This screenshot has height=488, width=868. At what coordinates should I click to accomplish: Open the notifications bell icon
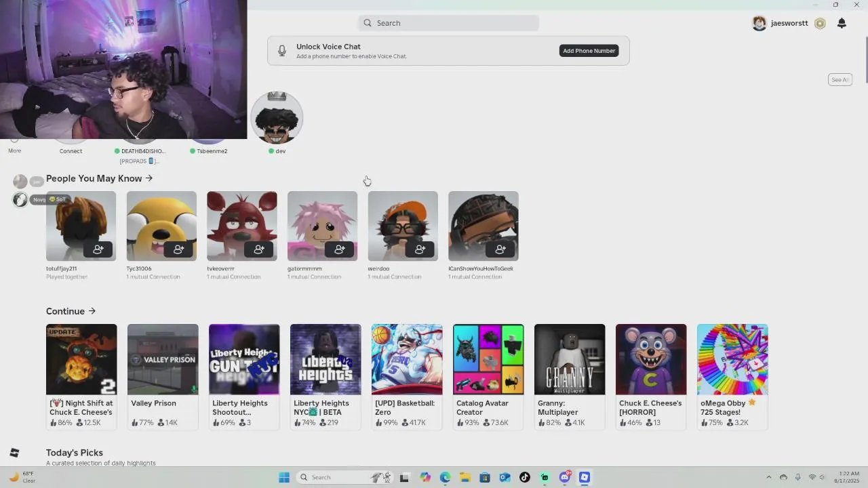pos(842,23)
